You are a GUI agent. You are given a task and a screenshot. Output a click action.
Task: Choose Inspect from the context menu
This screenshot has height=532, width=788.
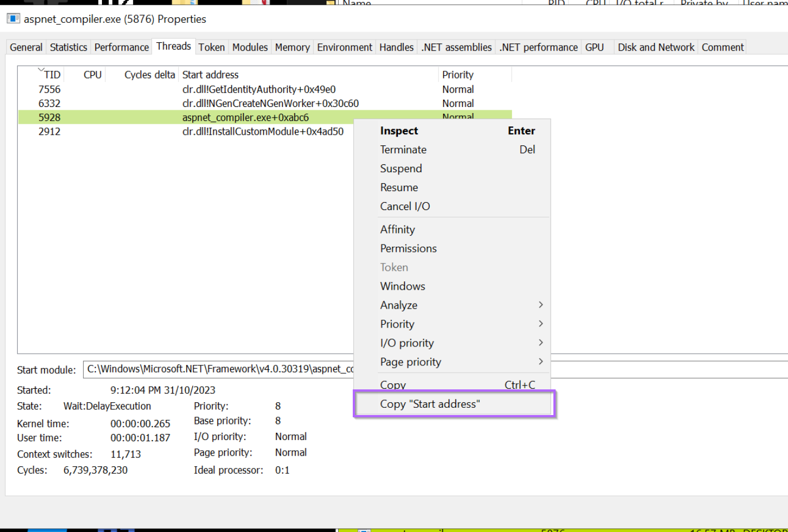[x=452, y=131]
